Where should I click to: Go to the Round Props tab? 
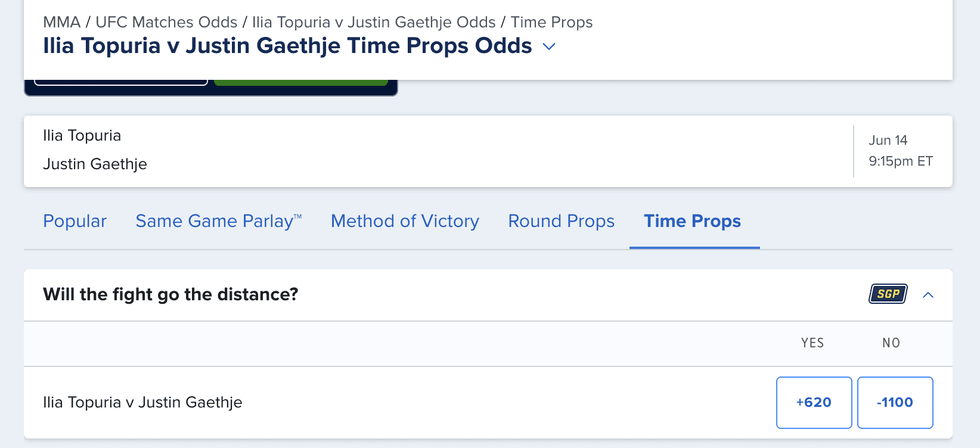(x=561, y=221)
